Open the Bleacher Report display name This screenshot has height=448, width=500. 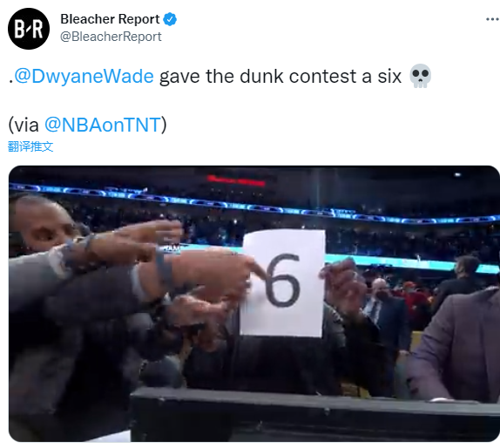point(110,19)
